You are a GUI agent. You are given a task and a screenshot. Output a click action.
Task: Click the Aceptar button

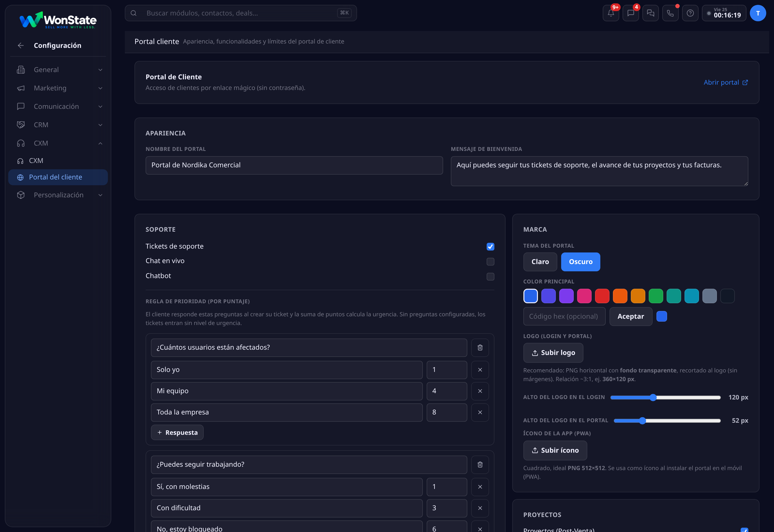[x=631, y=316]
